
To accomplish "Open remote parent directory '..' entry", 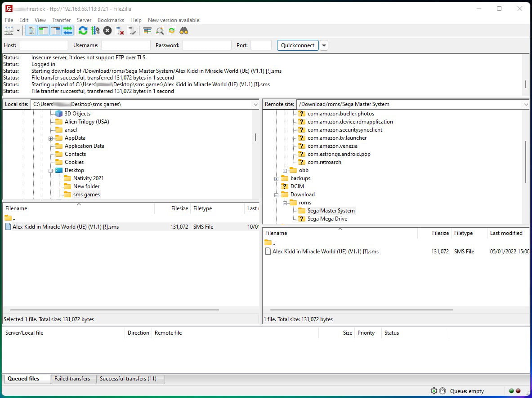I will [x=270, y=243].
